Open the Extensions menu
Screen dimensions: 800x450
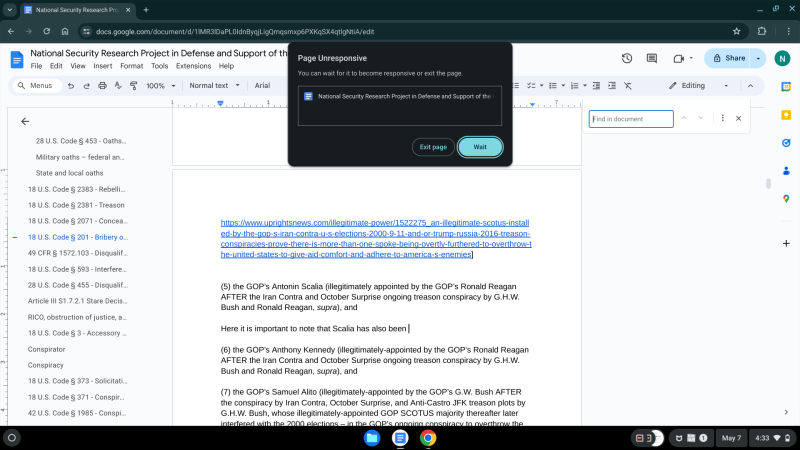tap(193, 66)
